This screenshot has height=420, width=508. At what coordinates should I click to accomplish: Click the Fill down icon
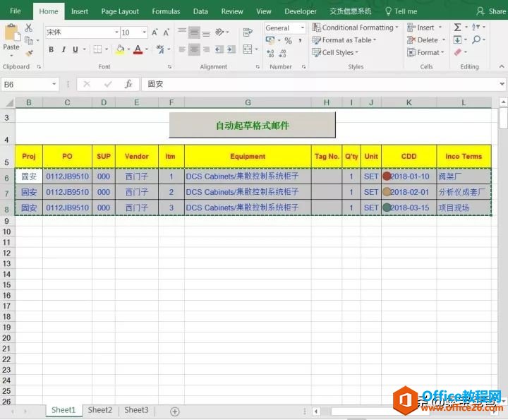tap(457, 40)
